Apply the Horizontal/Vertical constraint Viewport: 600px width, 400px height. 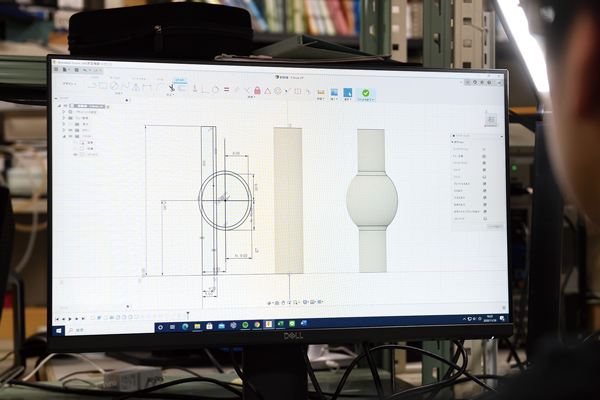pyautogui.click(x=195, y=89)
